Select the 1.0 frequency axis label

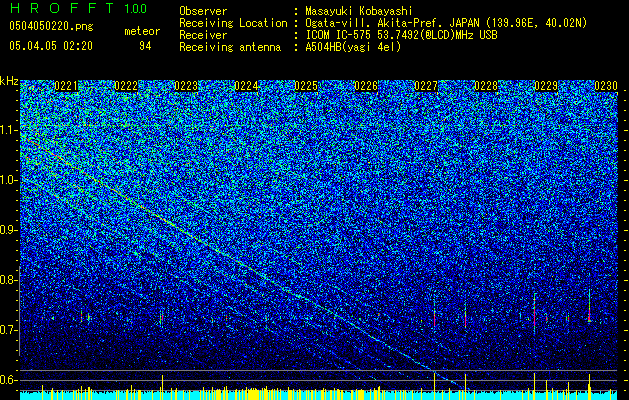pos(9,180)
